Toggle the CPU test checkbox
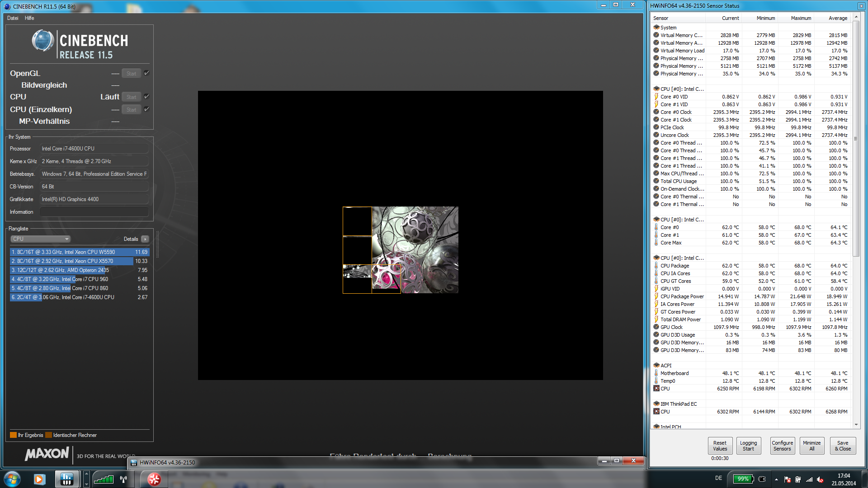The image size is (868, 488). [x=146, y=97]
